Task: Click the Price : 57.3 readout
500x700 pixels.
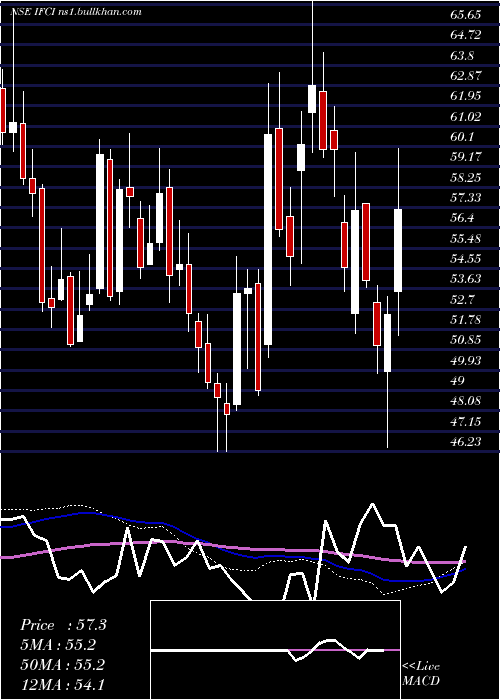Action: coord(63,625)
